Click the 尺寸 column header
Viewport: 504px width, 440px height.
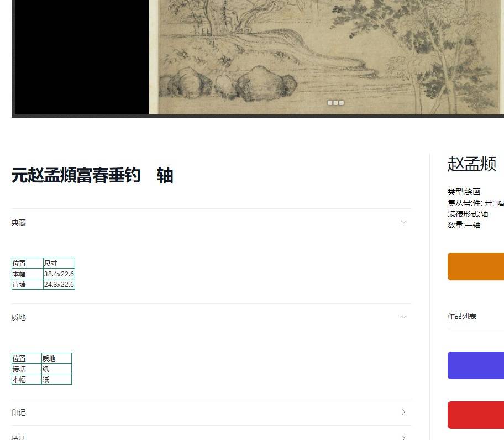[59, 263]
